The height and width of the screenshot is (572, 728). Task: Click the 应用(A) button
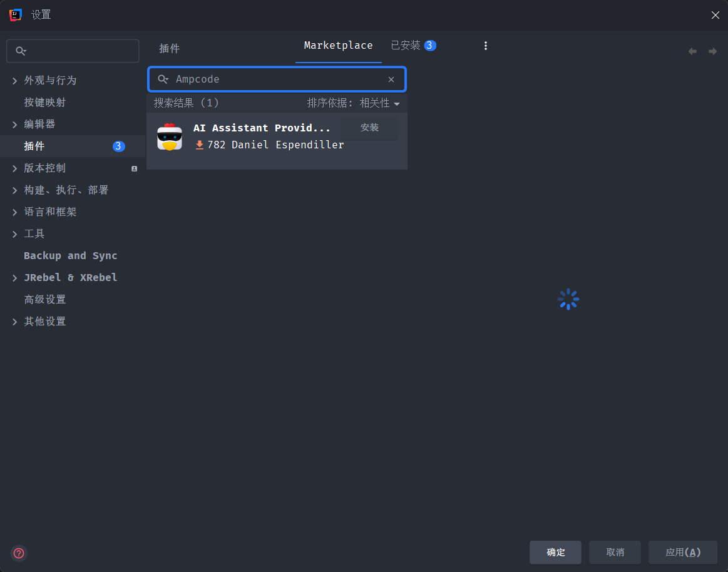(683, 552)
